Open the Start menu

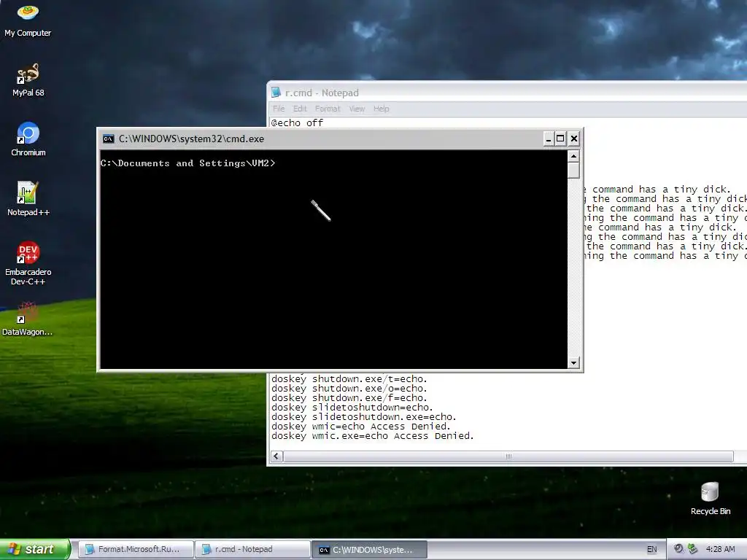[35, 549]
